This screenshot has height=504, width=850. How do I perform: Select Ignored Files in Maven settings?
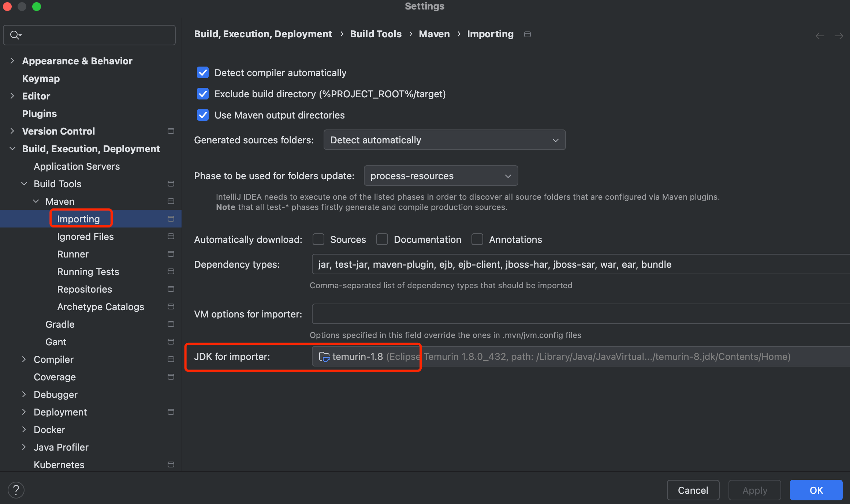pyautogui.click(x=85, y=237)
